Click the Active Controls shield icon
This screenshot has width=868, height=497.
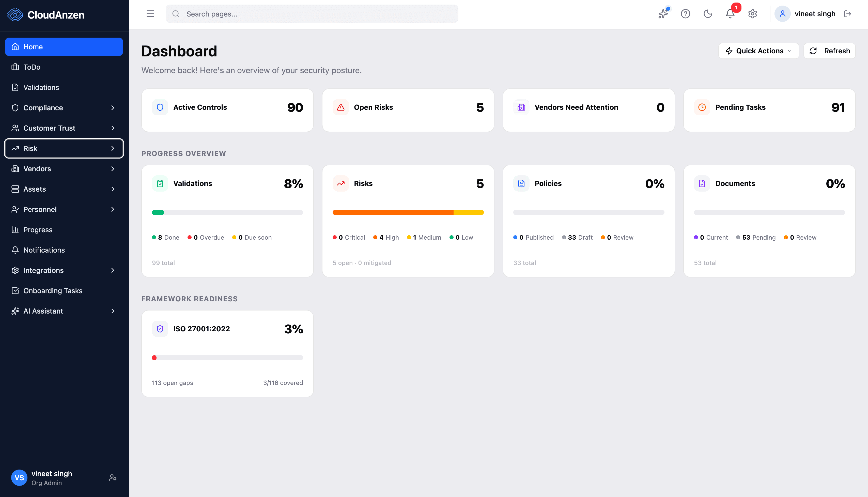160,107
